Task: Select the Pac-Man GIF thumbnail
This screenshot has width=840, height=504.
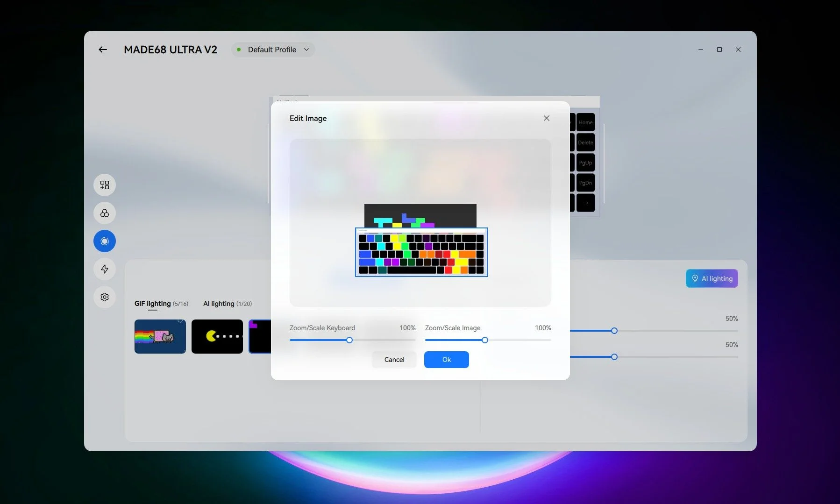Action: [x=217, y=336]
